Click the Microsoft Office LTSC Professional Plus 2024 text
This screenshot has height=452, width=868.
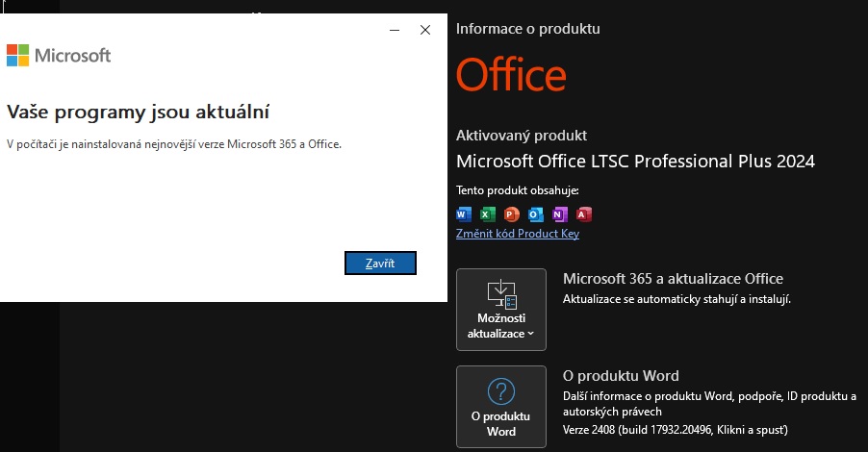coord(635,161)
